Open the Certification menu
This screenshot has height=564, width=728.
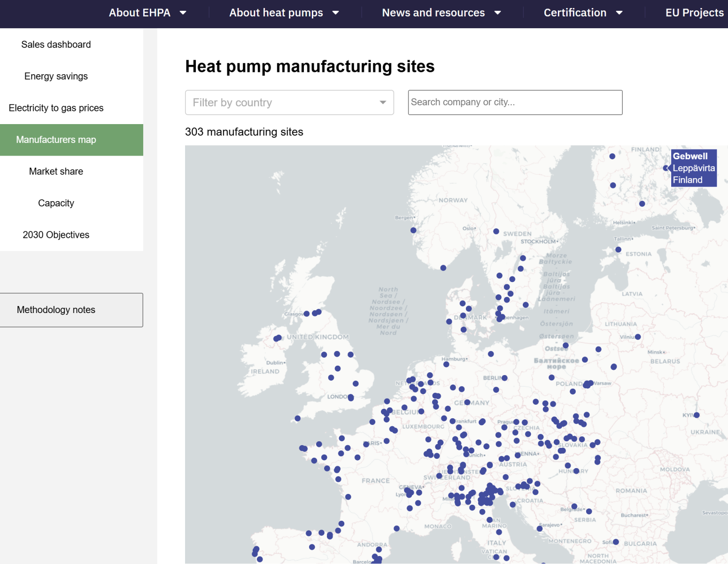coord(575,13)
